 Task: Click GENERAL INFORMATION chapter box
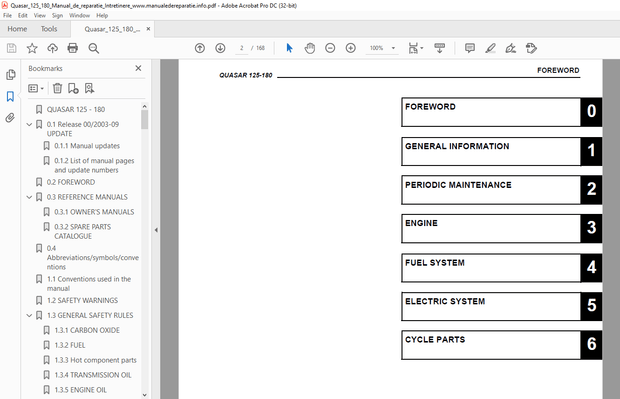[501, 151]
